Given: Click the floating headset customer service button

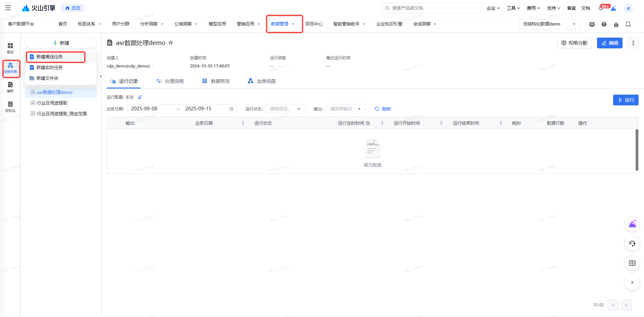Looking at the screenshot, I should [632, 244].
